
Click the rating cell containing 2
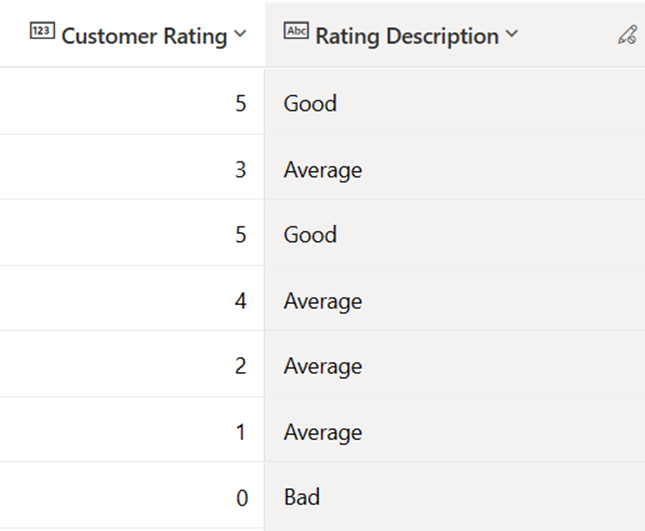click(x=132, y=365)
